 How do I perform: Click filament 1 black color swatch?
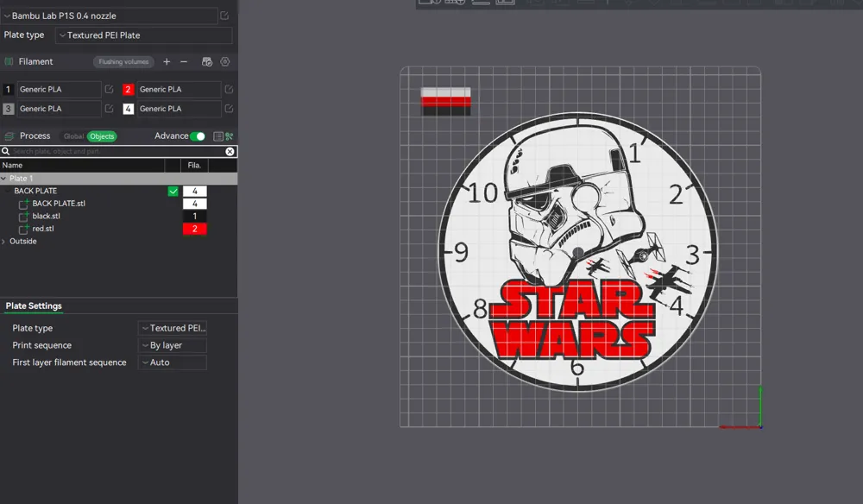tap(8, 89)
